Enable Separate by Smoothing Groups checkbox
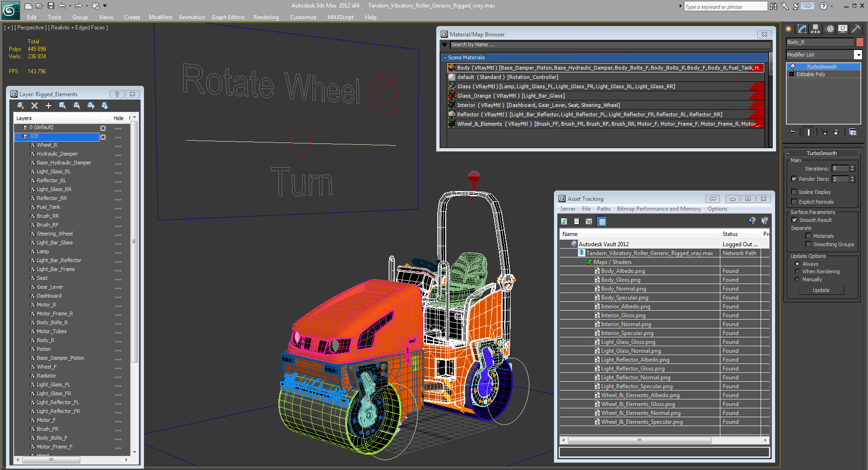This screenshot has width=868, height=470. [x=809, y=244]
